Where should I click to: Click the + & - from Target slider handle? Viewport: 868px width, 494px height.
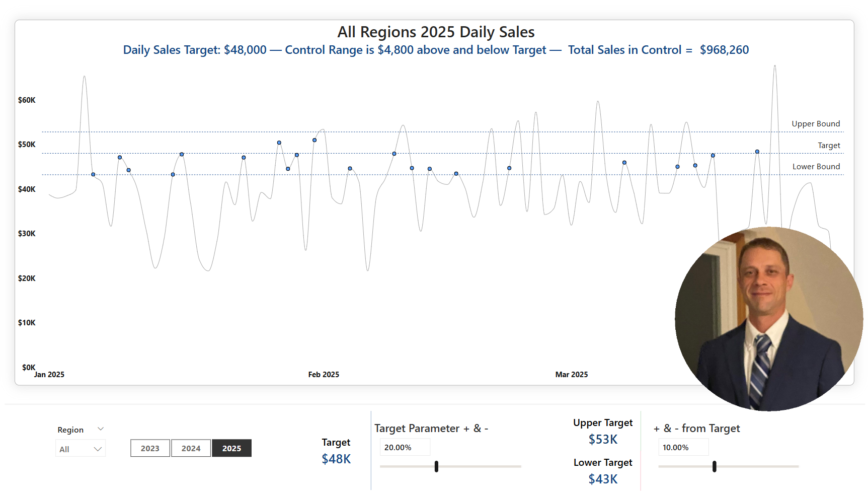tap(714, 467)
